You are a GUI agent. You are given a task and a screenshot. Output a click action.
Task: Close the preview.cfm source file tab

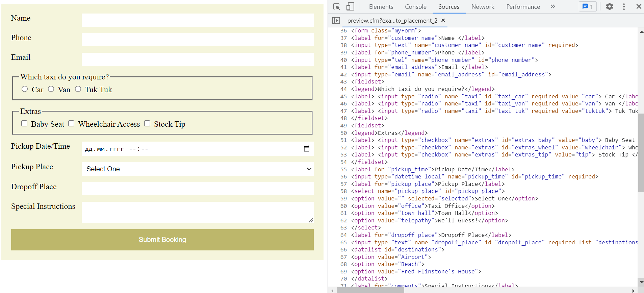pyautogui.click(x=443, y=21)
